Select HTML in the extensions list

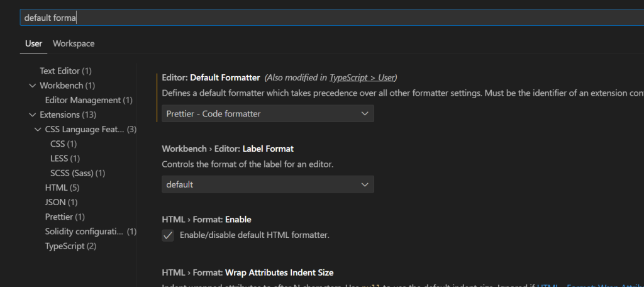(62, 188)
